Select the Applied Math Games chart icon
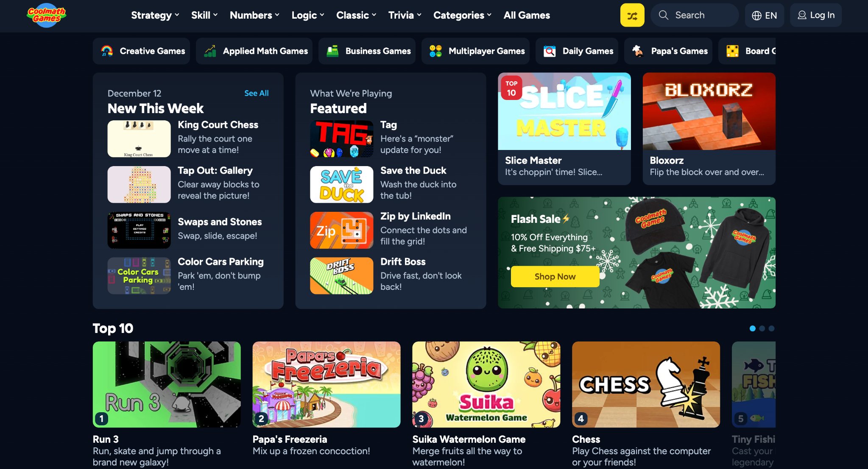This screenshot has width=868, height=469. 210,51
